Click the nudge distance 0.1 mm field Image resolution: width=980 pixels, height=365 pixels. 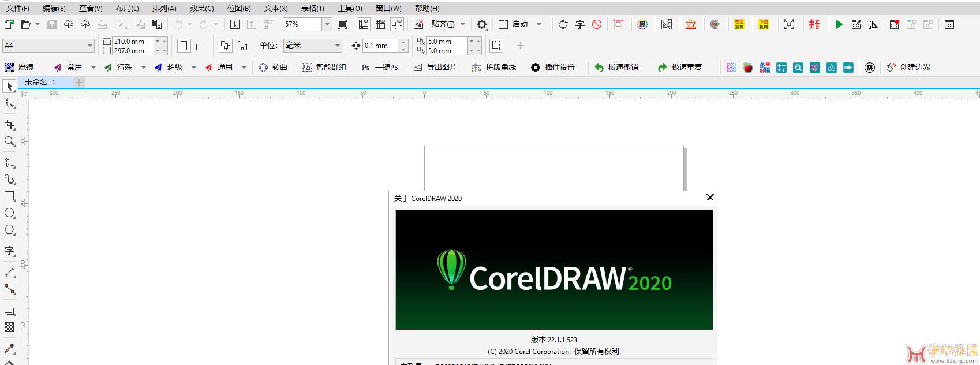click(x=380, y=46)
